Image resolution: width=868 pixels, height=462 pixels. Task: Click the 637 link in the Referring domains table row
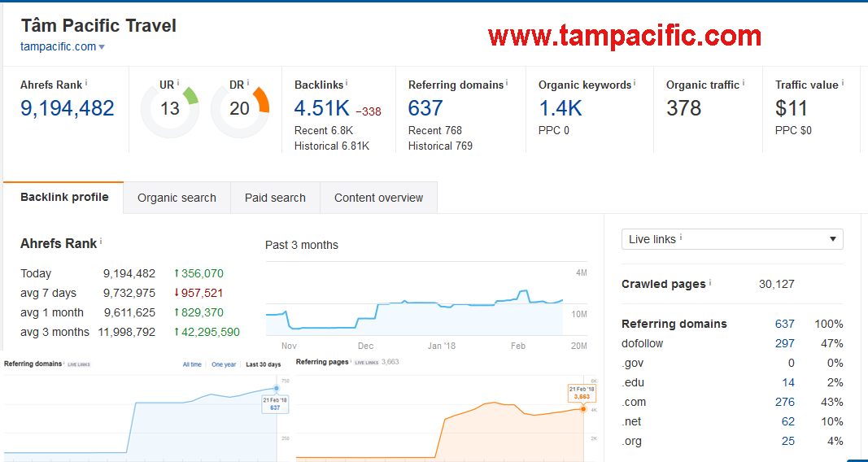[784, 324]
